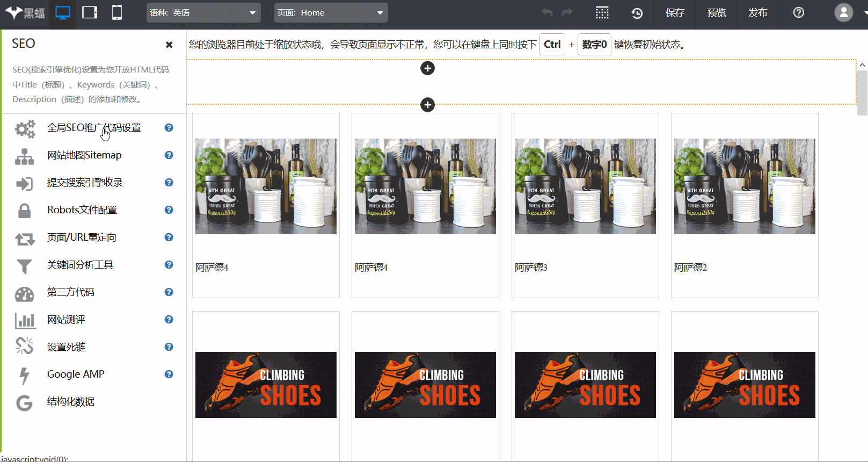
Task: Click the Publish (发布) button
Action: 757,13
